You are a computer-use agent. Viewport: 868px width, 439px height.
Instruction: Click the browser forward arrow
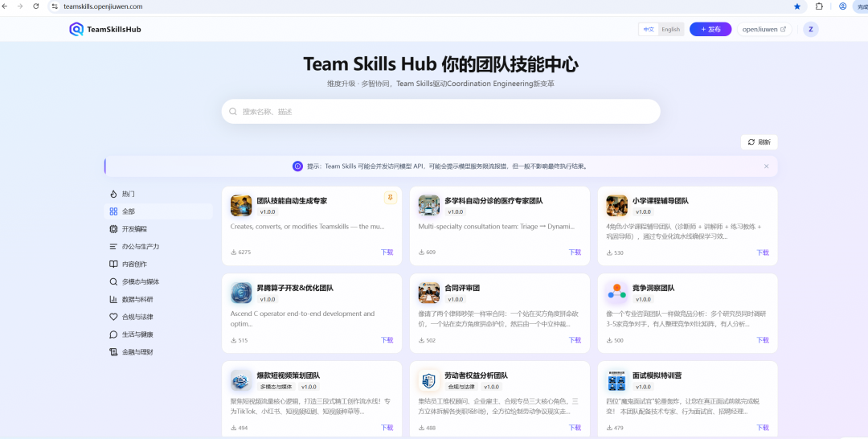[x=20, y=6]
